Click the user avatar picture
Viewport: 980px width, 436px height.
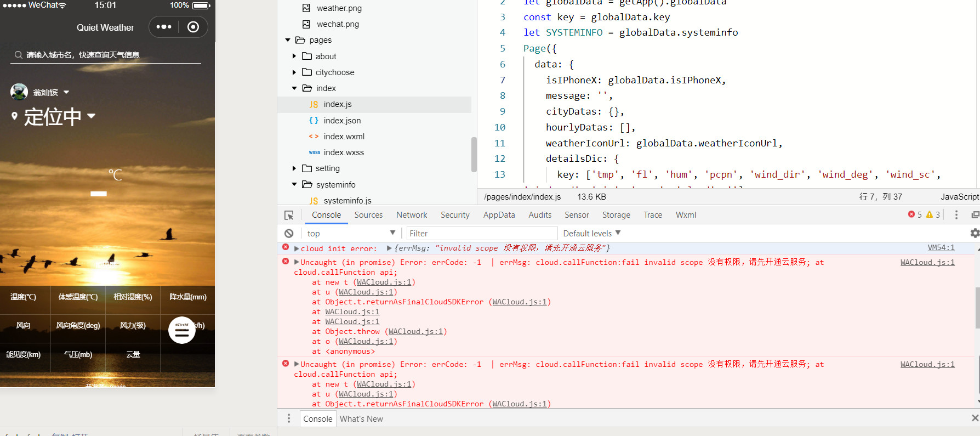pos(19,92)
